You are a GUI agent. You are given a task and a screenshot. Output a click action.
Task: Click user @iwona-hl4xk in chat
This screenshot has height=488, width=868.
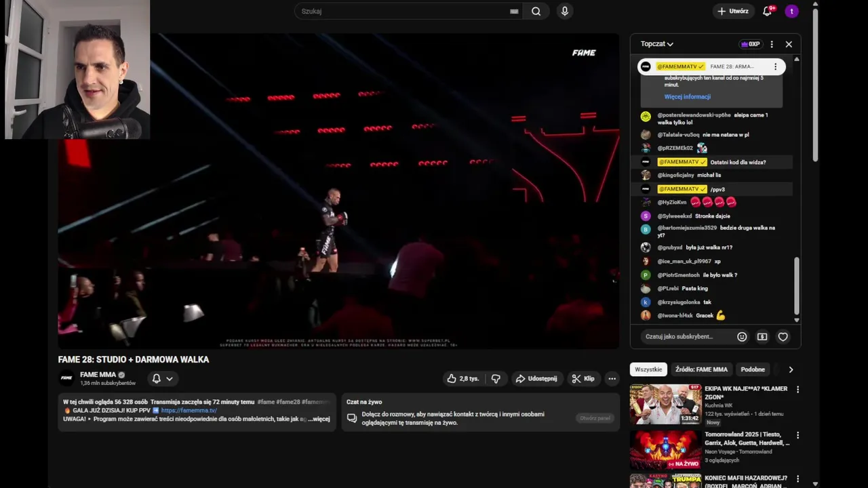[x=675, y=315]
